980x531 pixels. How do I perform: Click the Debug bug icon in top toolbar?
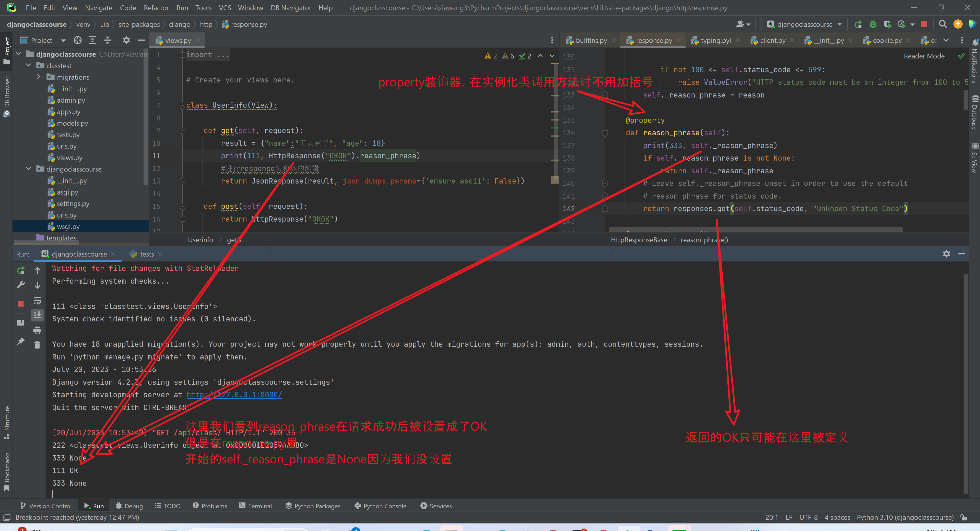point(873,24)
